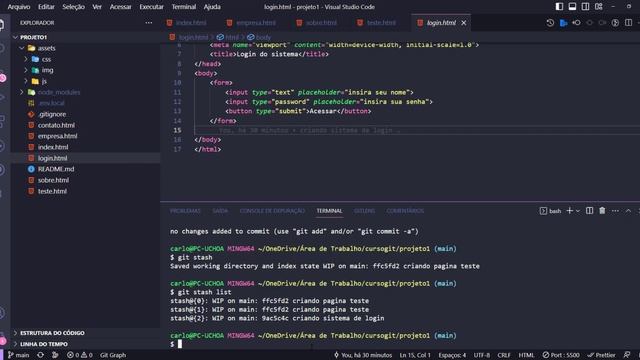
Task: Collapse the PROJETO1 folder section
Action: 16,37
